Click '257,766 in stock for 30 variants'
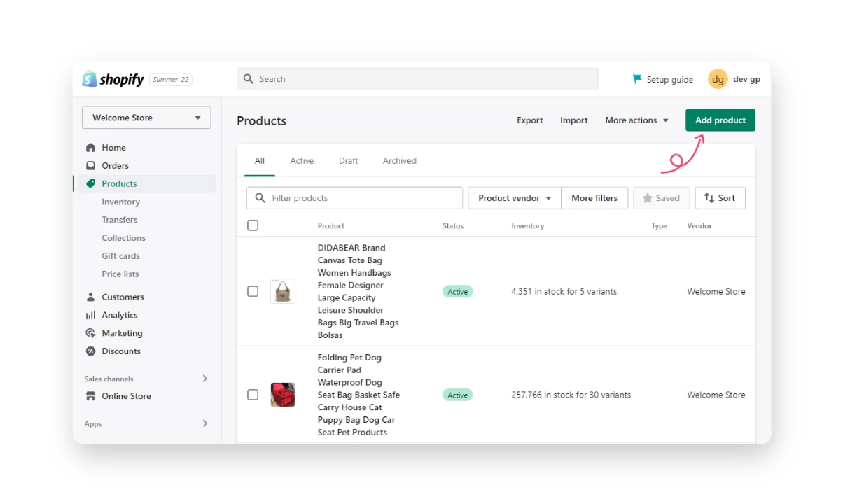This screenshot has width=843, height=504. 571,395
